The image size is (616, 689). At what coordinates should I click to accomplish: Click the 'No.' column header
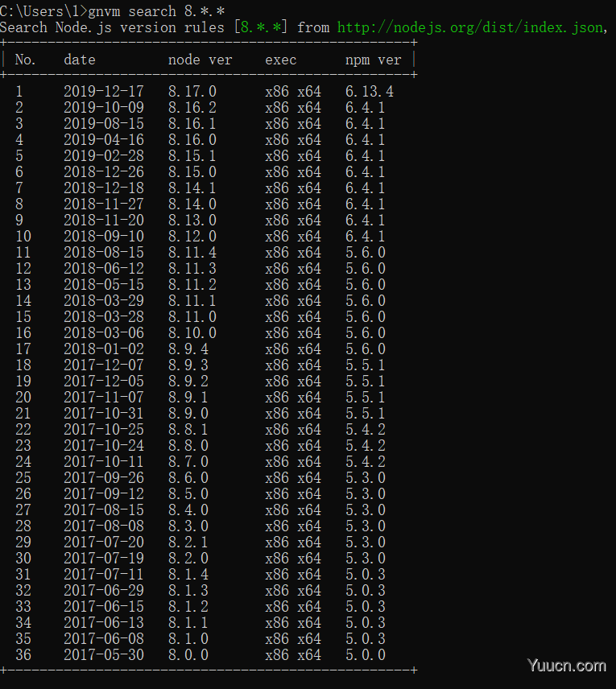click(x=25, y=60)
